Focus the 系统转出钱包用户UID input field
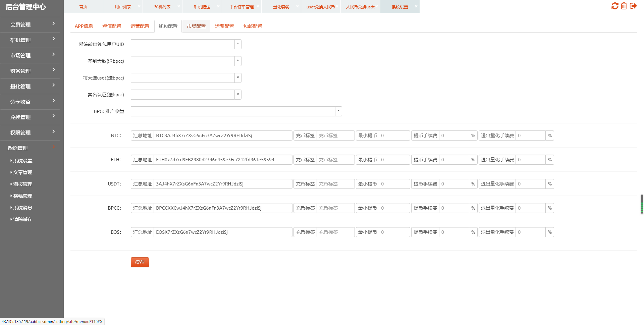The height and width of the screenshot is (325, 644). pos(182,44)
